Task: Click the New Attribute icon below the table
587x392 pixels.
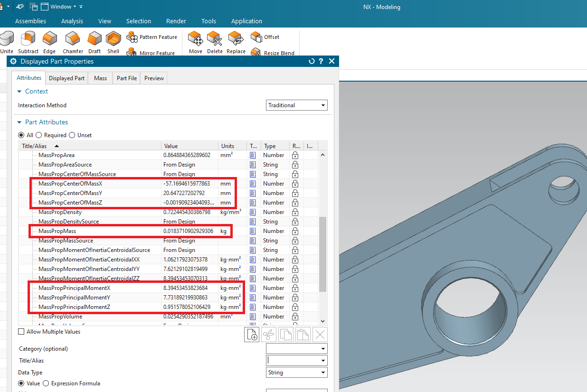Action: [x=252, y=335]
